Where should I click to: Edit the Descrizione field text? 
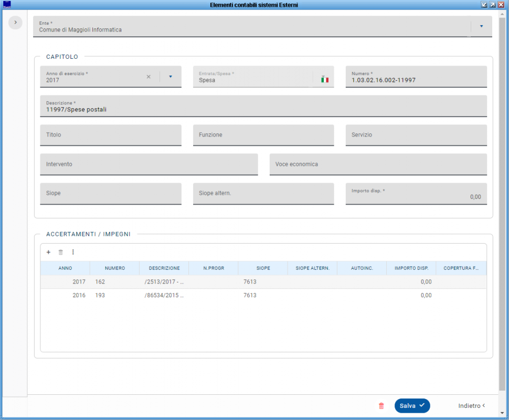(x=263, y=109)
